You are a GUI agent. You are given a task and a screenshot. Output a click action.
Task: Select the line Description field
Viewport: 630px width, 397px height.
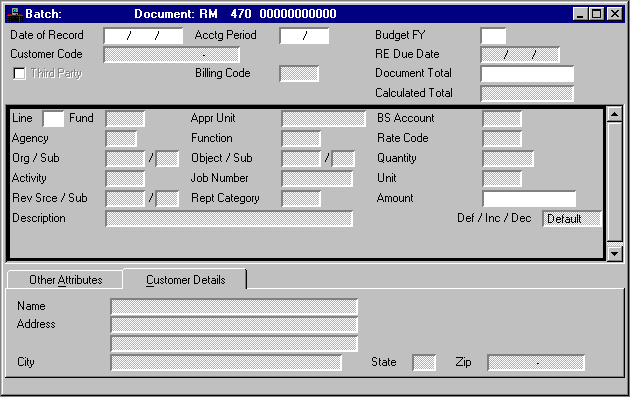tap(229, 219)
